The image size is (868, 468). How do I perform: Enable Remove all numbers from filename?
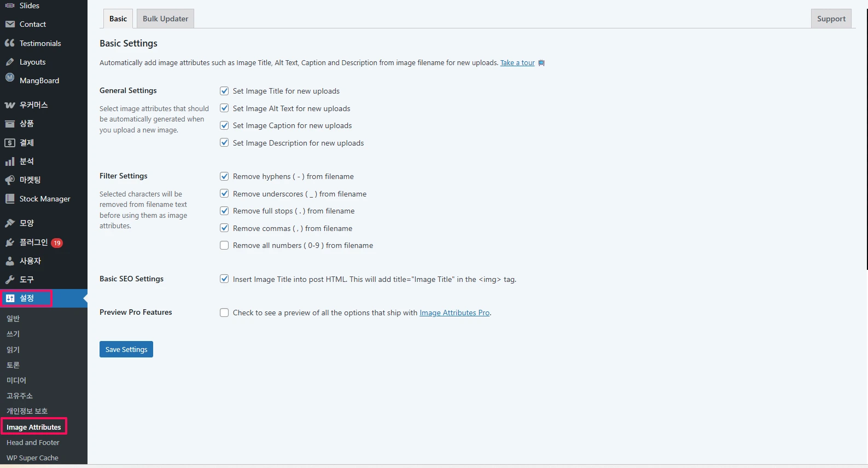pyautogui.click(x=224, y=245)
